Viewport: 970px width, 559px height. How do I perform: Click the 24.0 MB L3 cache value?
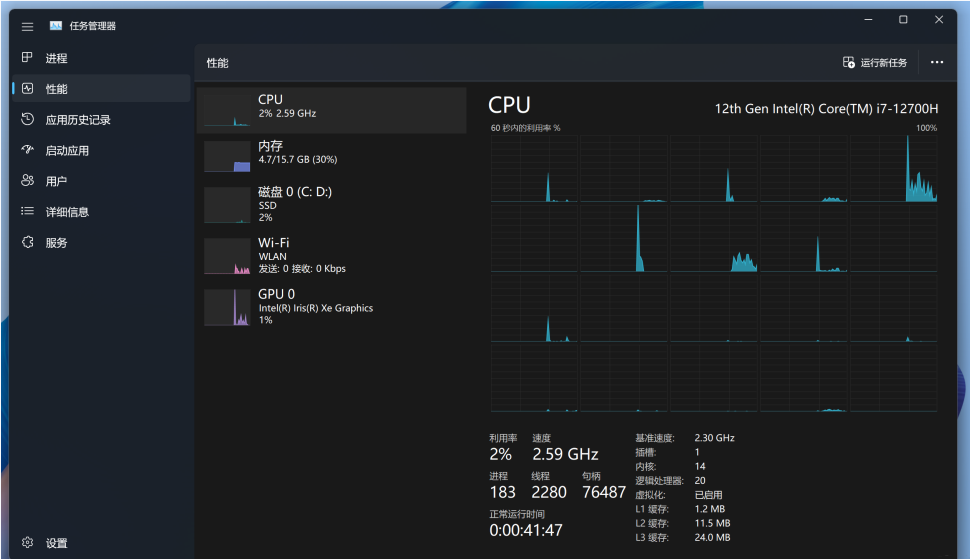click(712, 537)
